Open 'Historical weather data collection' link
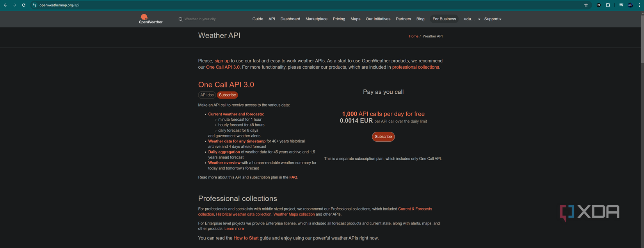This screenshot has width=644, height=248. point(244,214)
